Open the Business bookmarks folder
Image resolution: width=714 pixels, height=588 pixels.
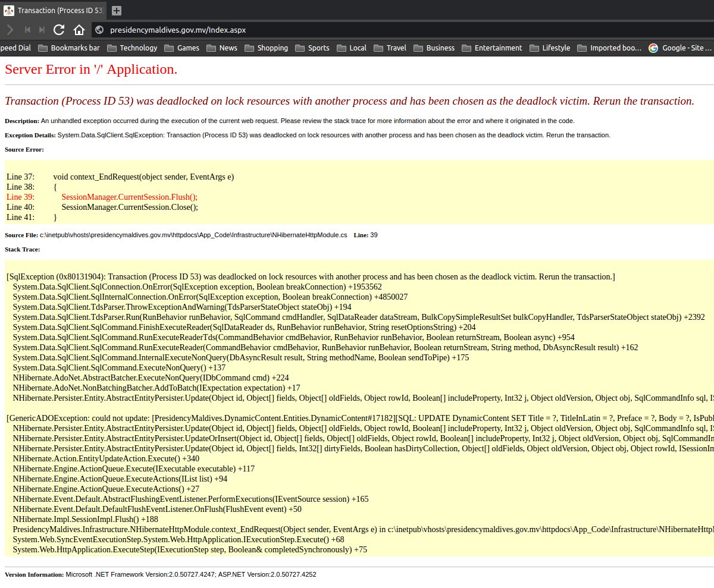click(x=434, y=48)
